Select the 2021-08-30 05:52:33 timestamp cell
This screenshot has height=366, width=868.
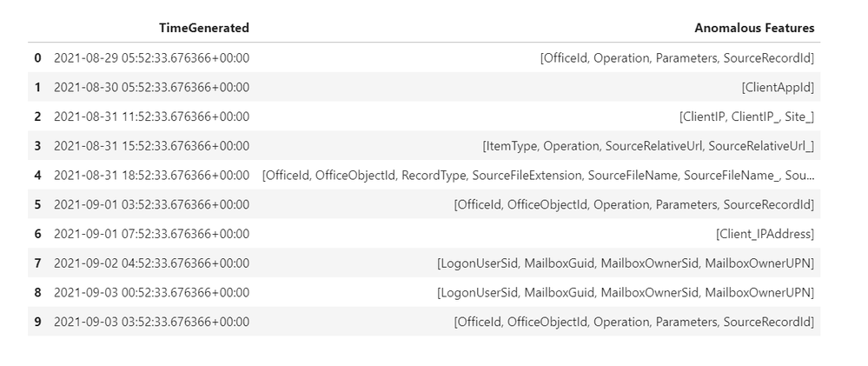click(151, 88)
